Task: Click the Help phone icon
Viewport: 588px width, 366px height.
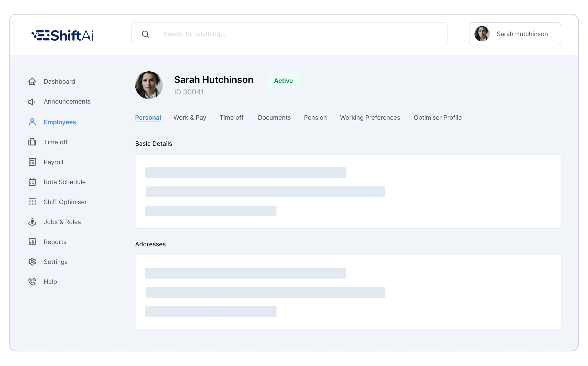Action: tap(32, 282)
